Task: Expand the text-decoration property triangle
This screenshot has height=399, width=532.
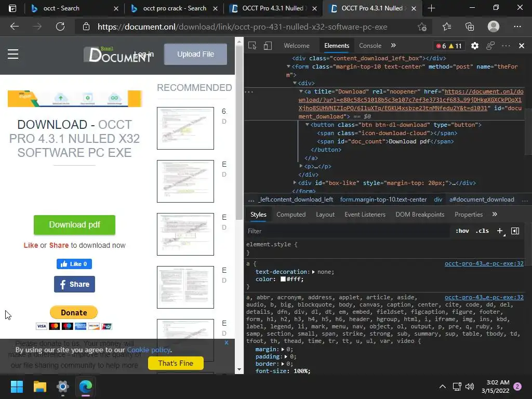Action: pyautogui.click(x=313, y=272)
